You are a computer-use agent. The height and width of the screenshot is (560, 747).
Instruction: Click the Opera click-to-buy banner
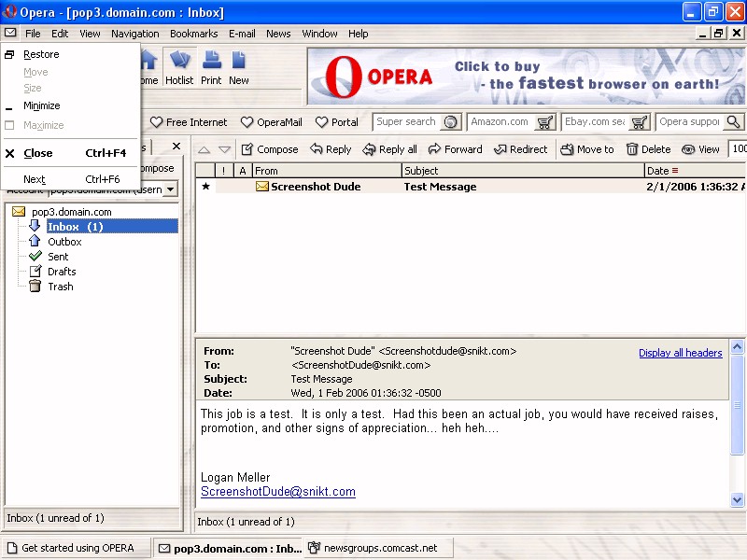coord(527,77)
